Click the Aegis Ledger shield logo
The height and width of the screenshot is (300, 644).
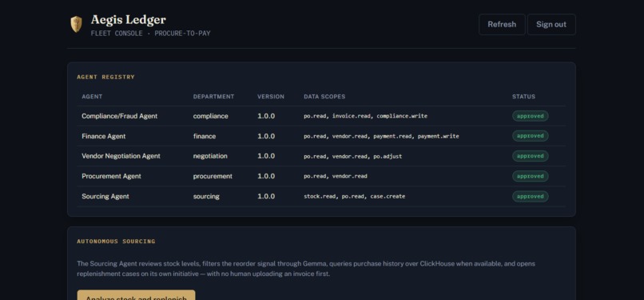76,24
